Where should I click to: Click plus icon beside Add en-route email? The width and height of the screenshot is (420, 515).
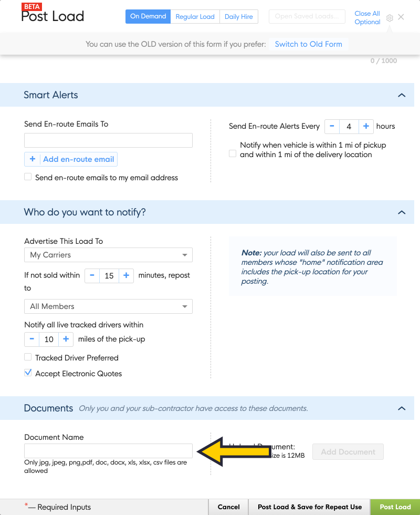pos(33,159)
